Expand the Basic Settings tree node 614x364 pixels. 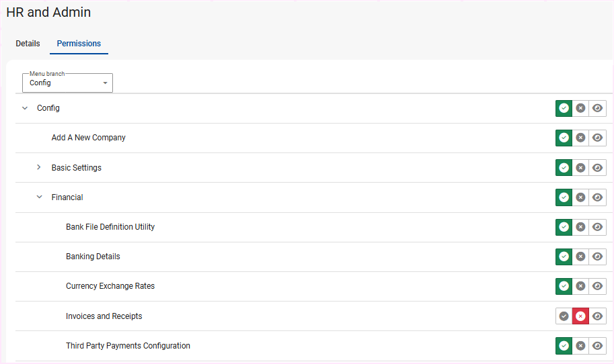[x=39, y=167]
